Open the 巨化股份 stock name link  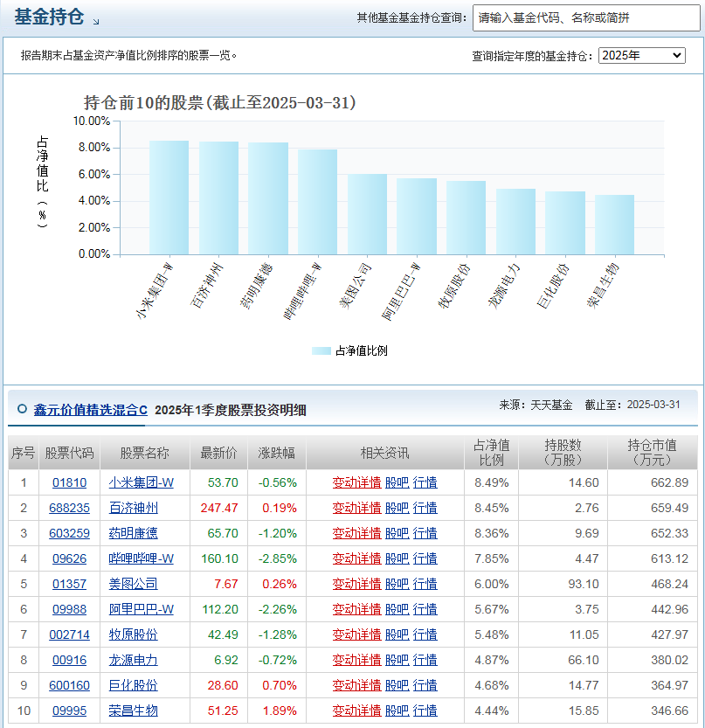(133, 685)
